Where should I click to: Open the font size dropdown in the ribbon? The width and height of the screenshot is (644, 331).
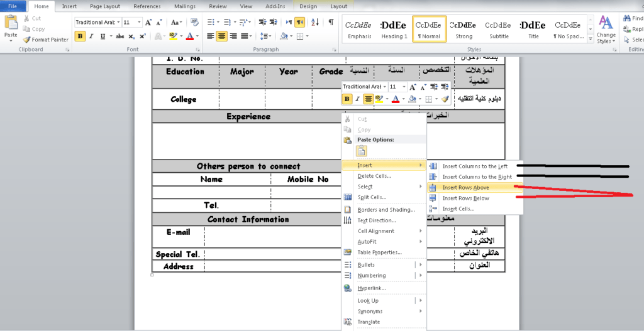(138, 22)
